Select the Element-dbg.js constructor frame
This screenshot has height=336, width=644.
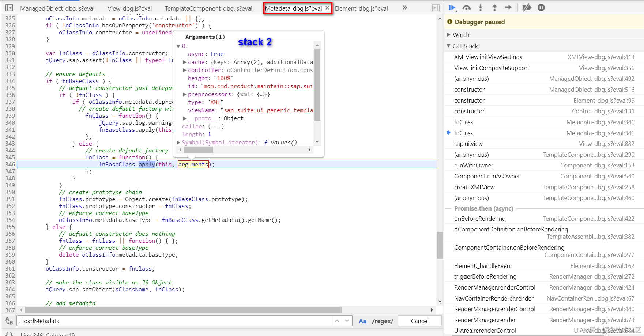click(x=544, y=101)
